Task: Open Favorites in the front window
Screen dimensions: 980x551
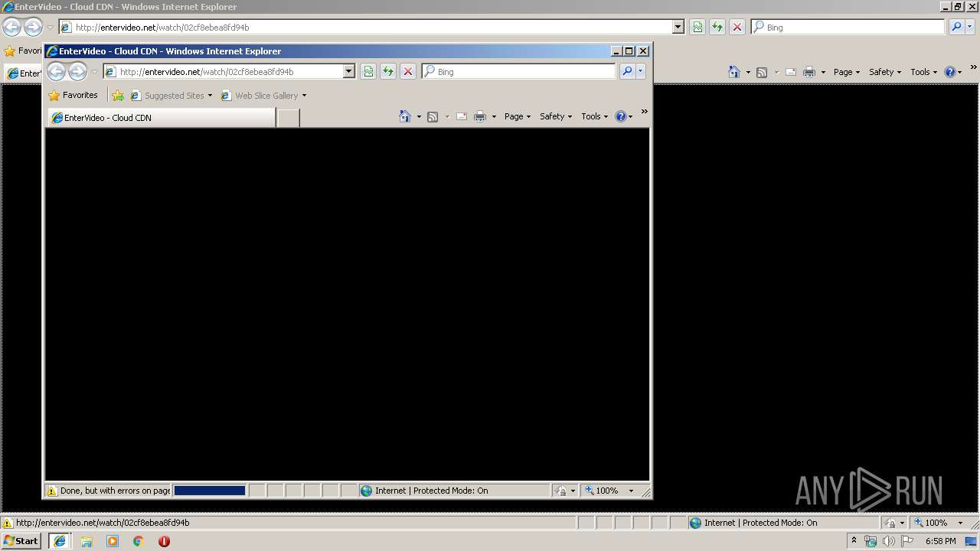Action: click(x=73, y=96)
